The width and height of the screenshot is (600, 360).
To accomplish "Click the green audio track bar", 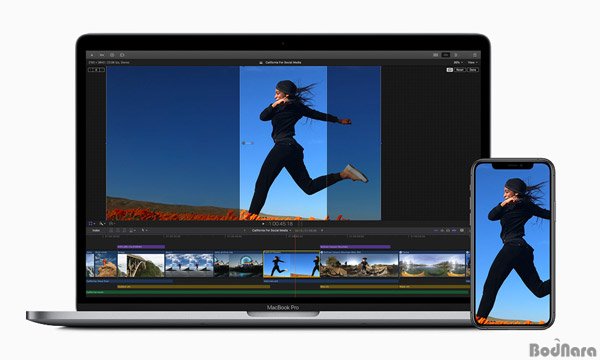I will (277, 292).
